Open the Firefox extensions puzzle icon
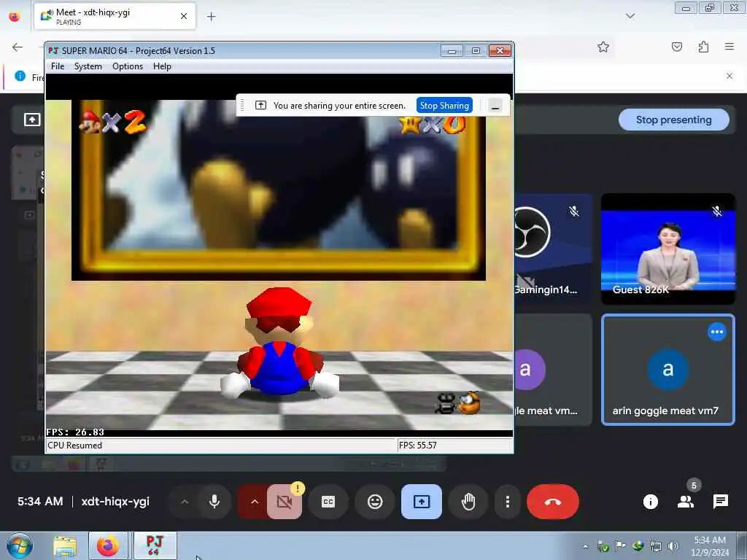Screen dimensions: 747x560 click(703, 47)
